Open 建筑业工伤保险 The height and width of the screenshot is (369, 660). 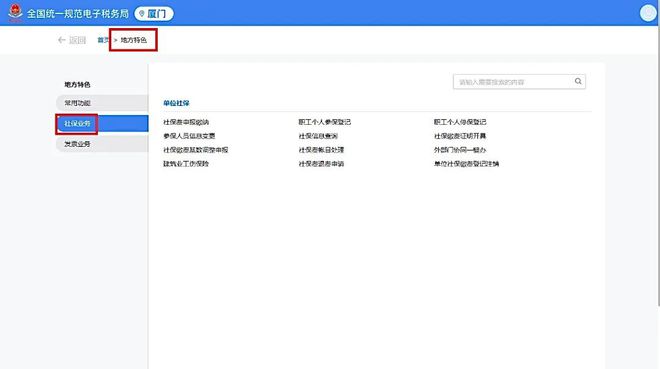click(186, 164)
